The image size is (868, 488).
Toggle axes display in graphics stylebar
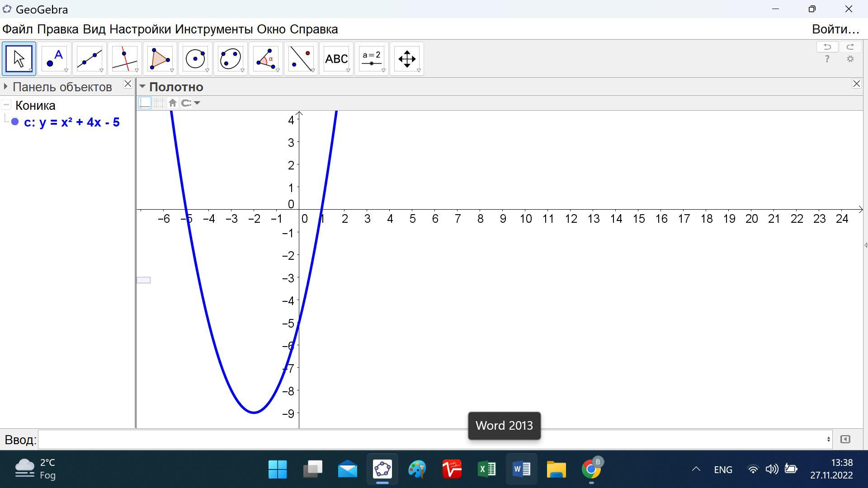pyautogui.click(x=145, y=103)
